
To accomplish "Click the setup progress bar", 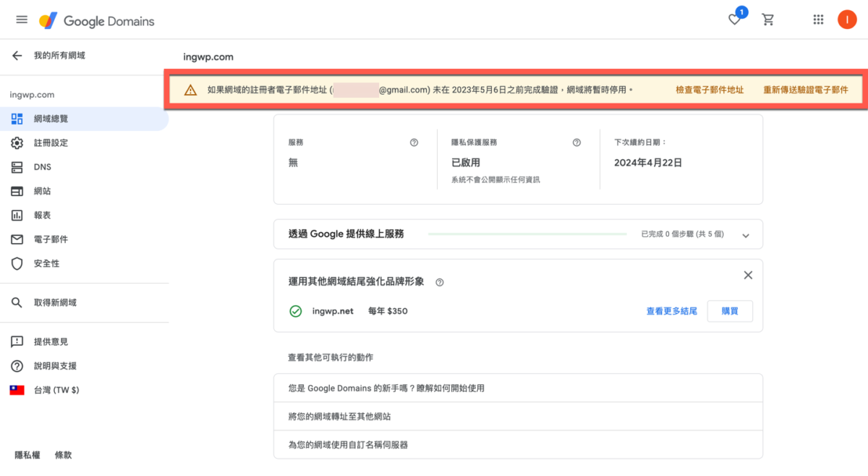I will (527, 234).
